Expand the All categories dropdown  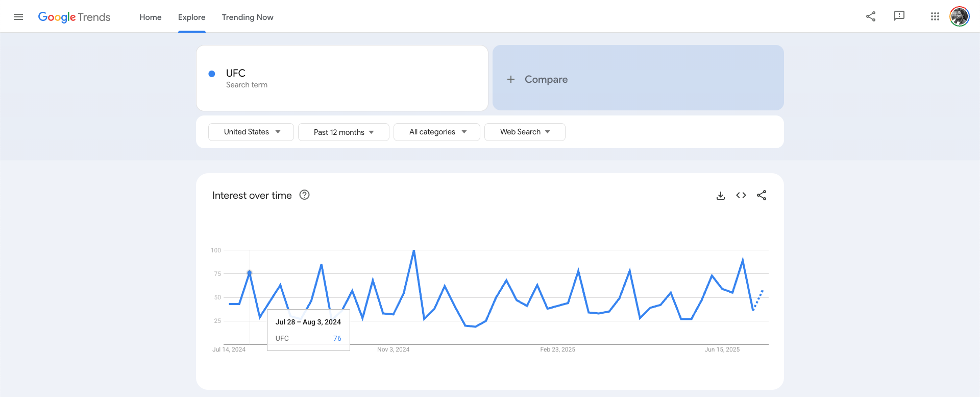pos(437,132)
